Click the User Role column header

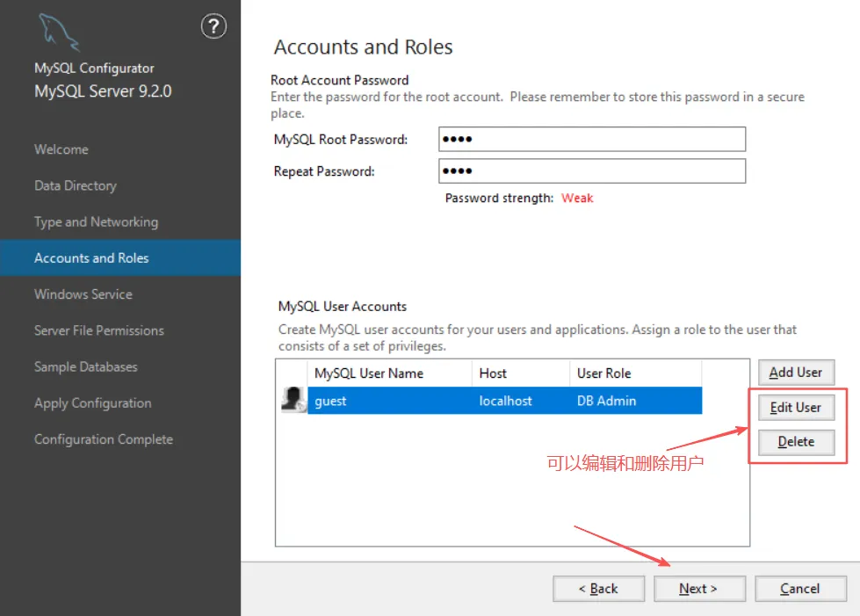(x=604, y=373)
